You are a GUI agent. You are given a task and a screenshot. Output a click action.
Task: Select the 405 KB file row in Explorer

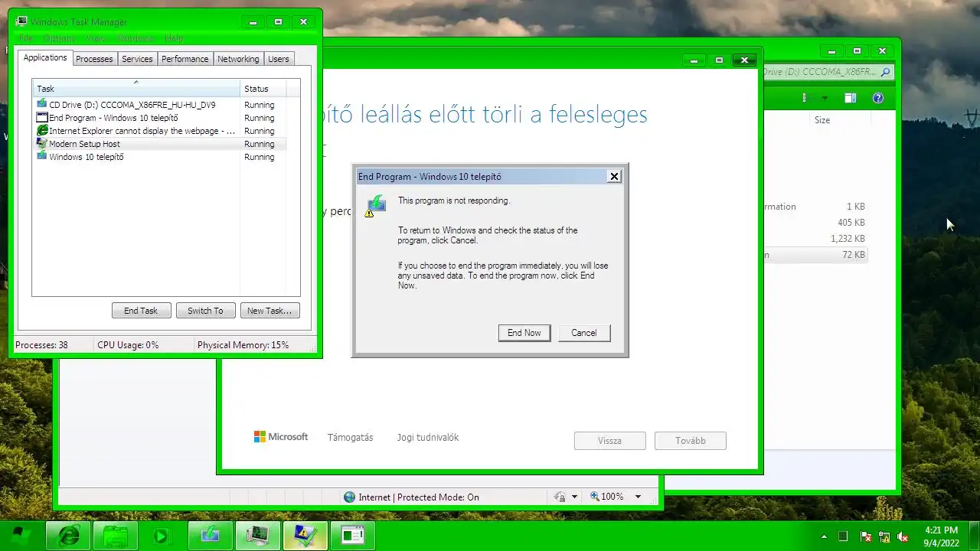[815, 223]
